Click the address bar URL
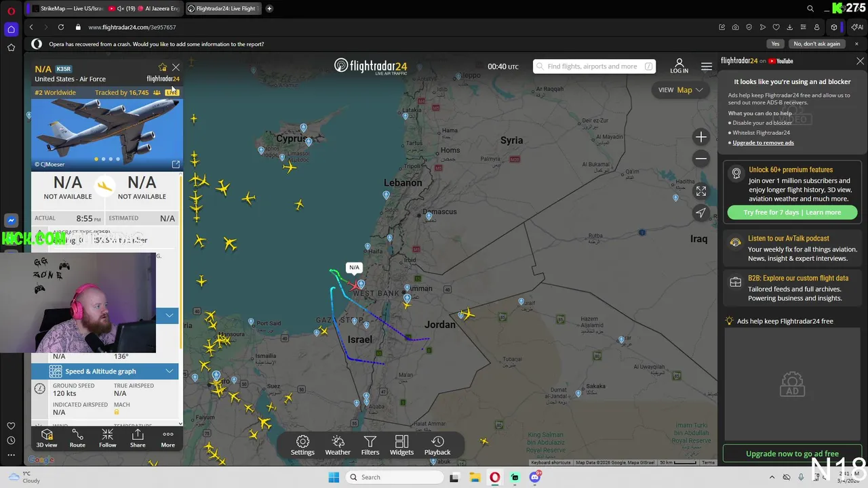 132,27
